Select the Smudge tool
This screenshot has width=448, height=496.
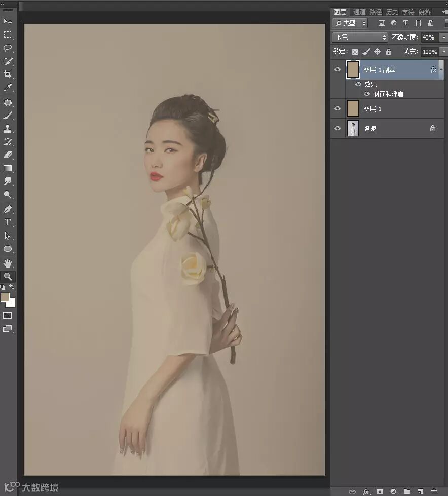pos(7,181)
